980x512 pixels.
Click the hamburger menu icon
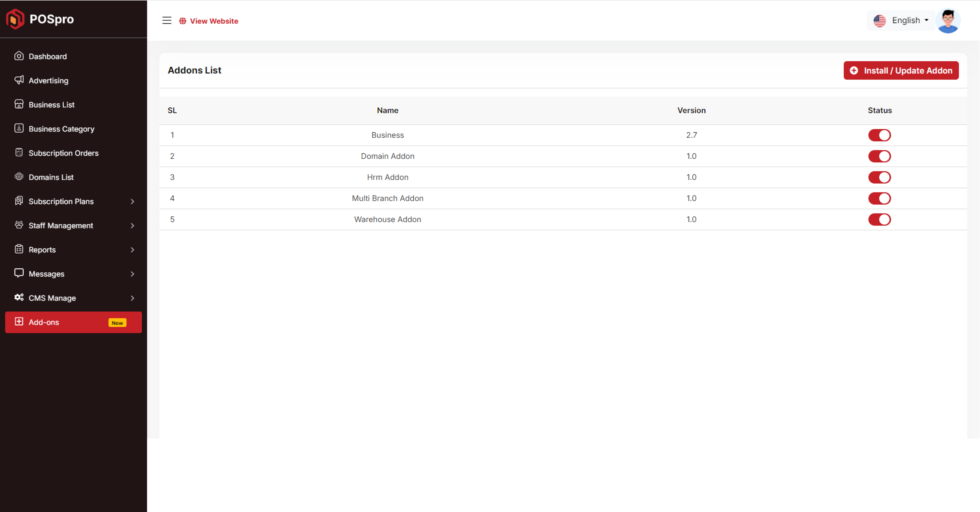coord(167,21)
